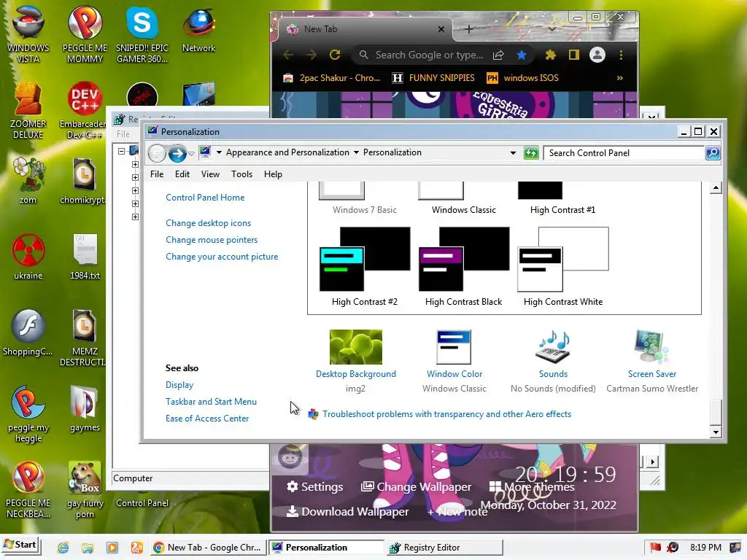
Task: Switch to Registry Editor taskbar button
Action: (x=444, y=548)
